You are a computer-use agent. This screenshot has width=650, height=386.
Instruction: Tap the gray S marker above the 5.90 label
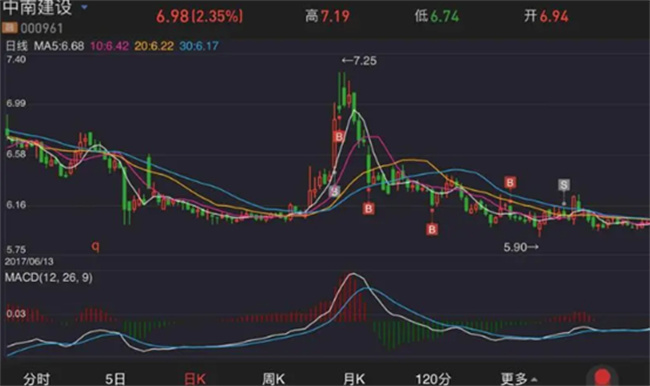(x=564, y=185)
